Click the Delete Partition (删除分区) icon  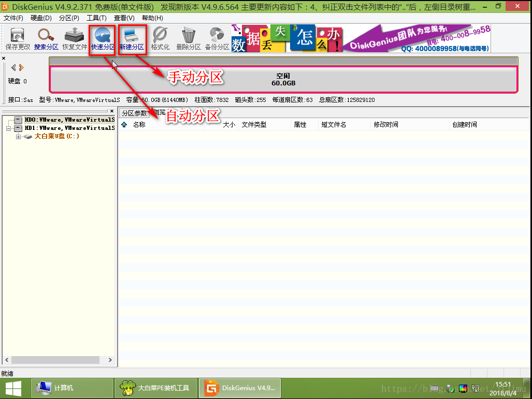click(189, 39)
